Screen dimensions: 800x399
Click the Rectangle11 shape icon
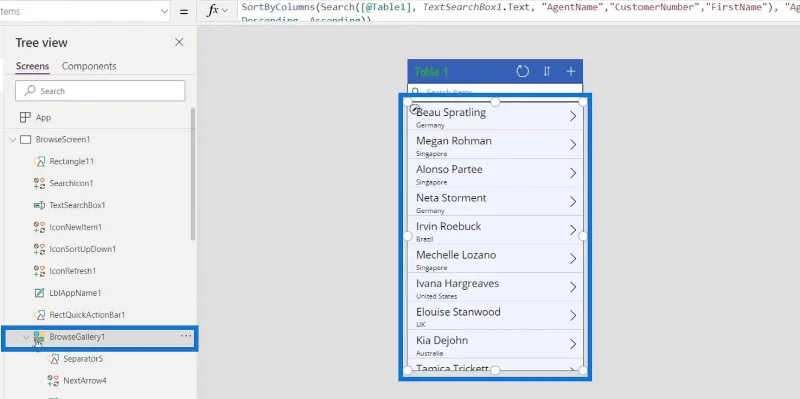coord(39,161)
